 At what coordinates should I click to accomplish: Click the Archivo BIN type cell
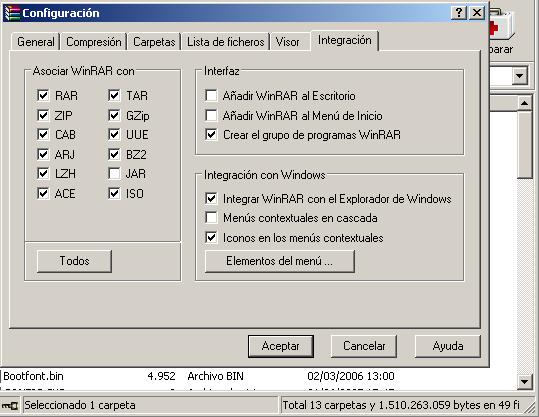pyautogui.click(x=216, y=376)
